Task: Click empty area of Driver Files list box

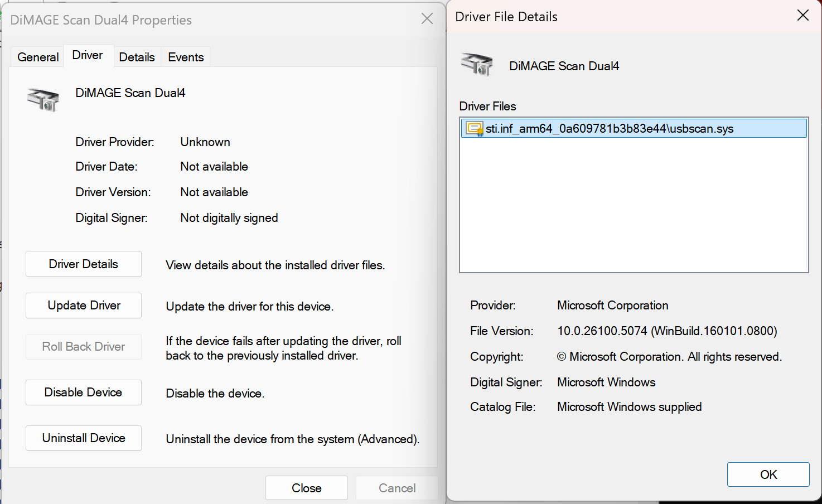Action: point(634,206)
